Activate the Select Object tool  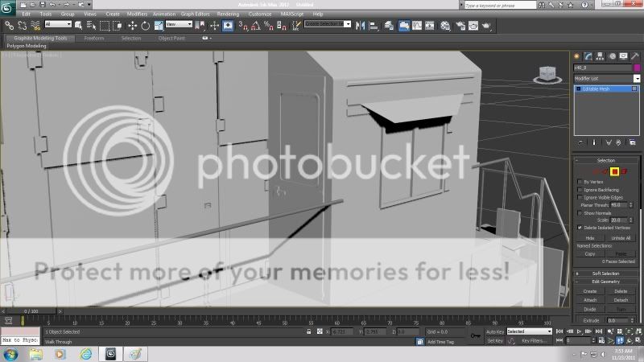point(78,26)
